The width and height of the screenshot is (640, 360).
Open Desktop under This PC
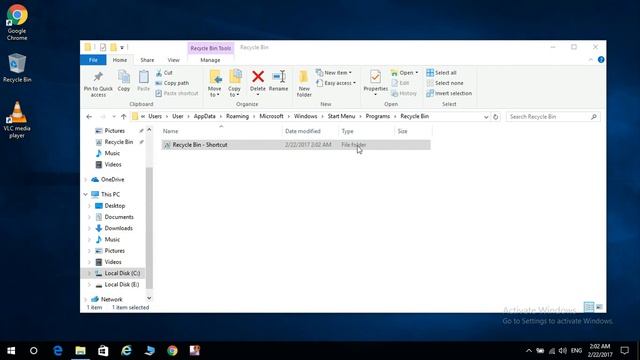[115, 206]
